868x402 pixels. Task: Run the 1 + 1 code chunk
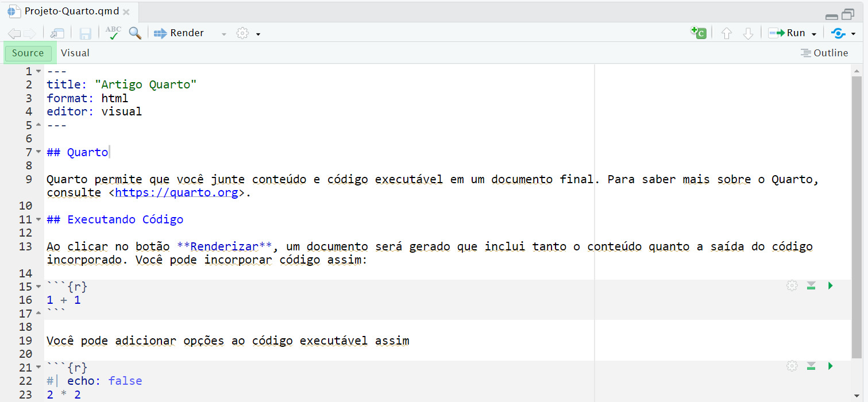click(830, 286)
